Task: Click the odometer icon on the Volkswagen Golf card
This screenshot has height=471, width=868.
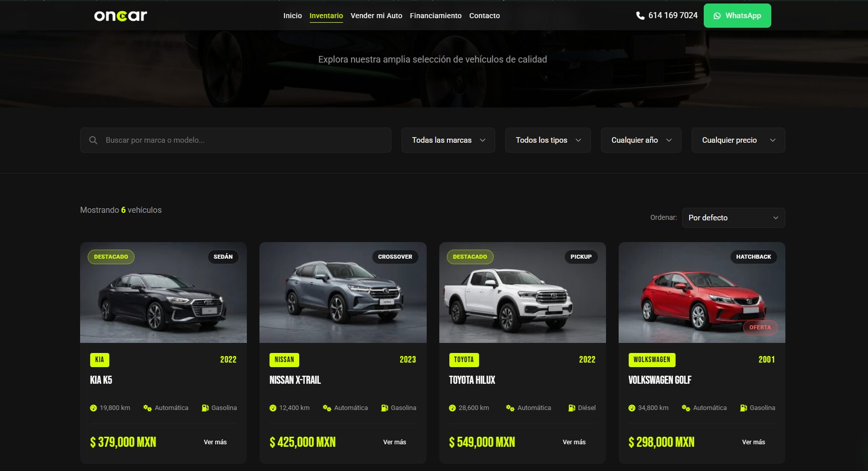Action: (632, 408)
